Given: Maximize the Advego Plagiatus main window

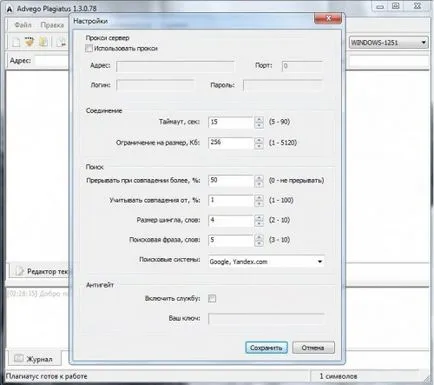Looking at the screenshot, I should 395,6.
